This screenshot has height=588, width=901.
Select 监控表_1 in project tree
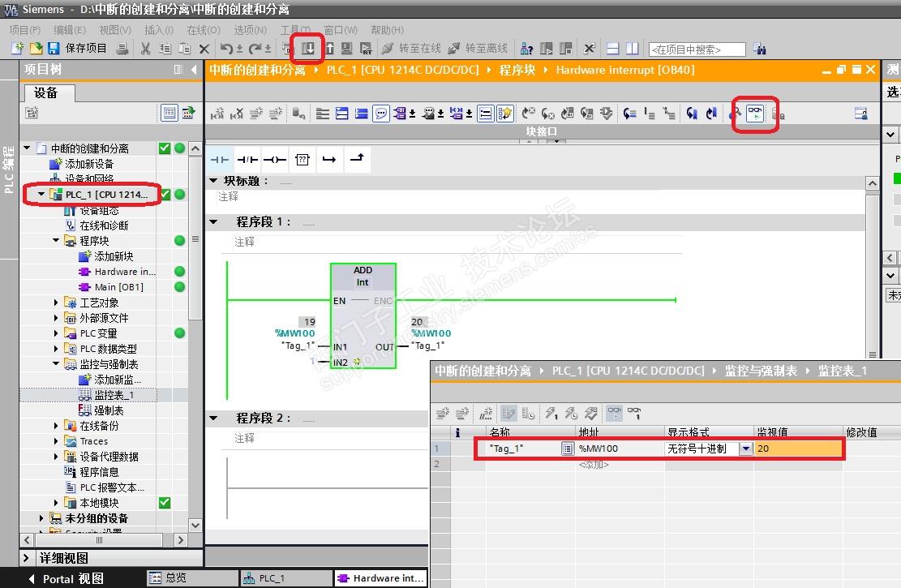coord(114,395)
